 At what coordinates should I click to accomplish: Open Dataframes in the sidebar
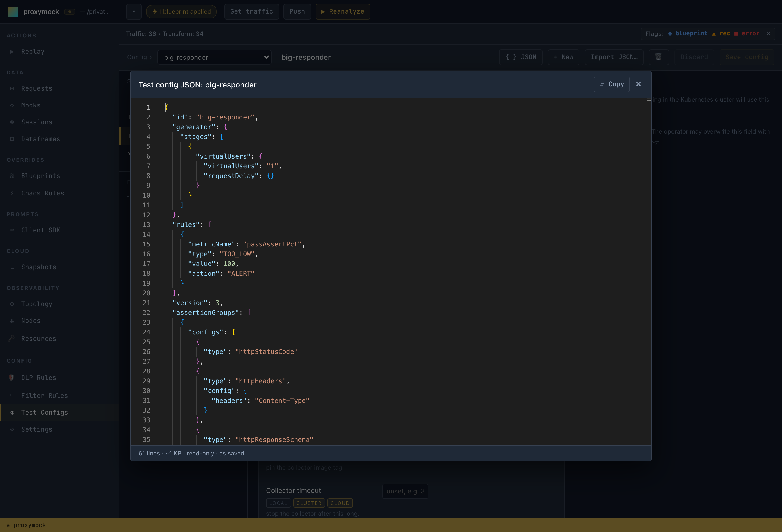point(59,139)
